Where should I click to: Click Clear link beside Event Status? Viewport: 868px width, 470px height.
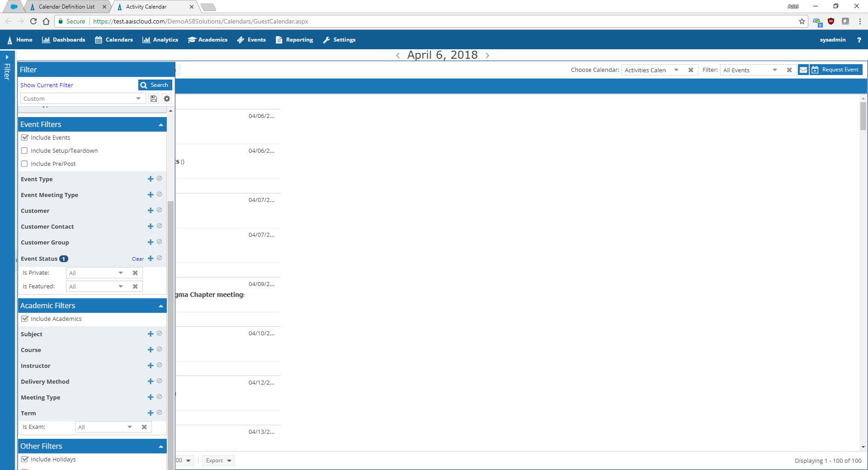coord(138,259)
